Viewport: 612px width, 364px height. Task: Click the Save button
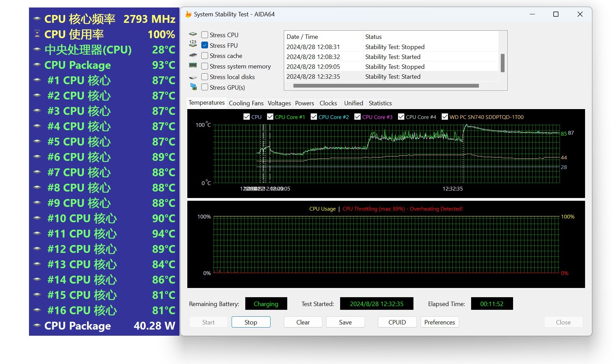pos(345,322)
